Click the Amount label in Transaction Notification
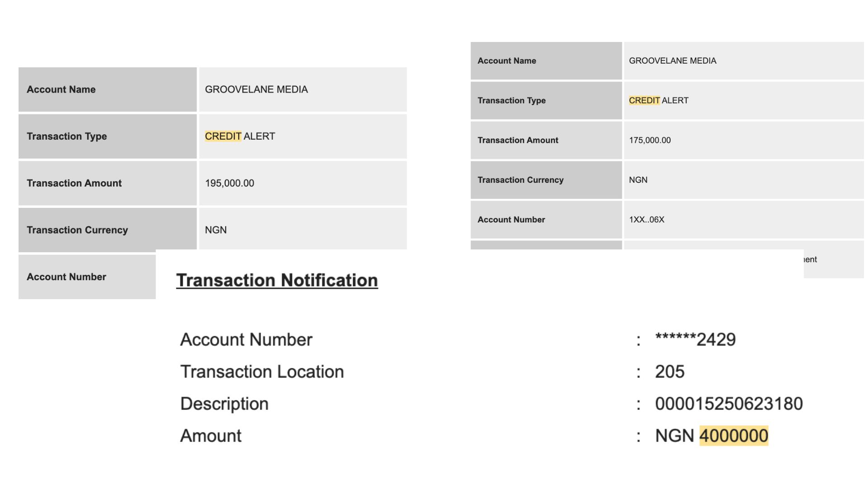This screenshot has height=488, width=868. (211, 436)
